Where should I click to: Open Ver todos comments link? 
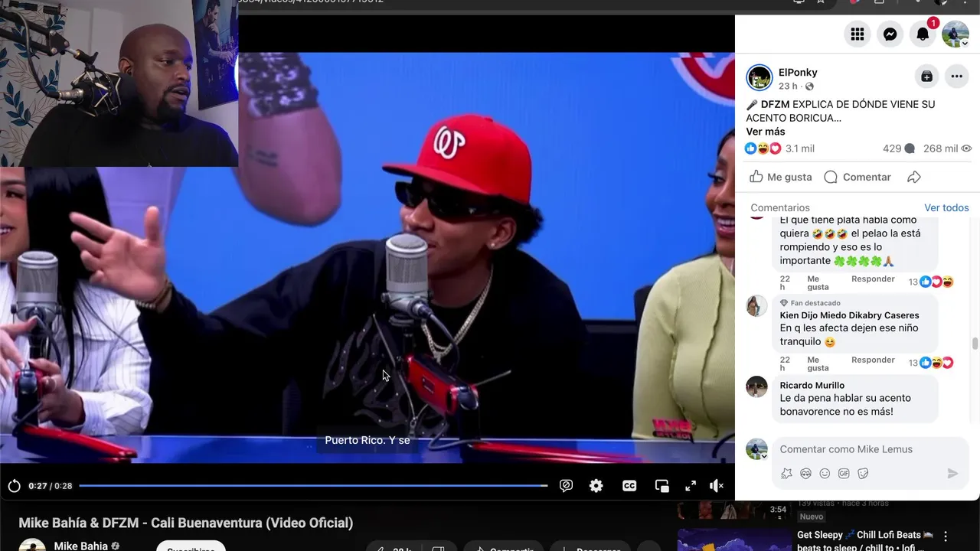(x=946, y=207)
